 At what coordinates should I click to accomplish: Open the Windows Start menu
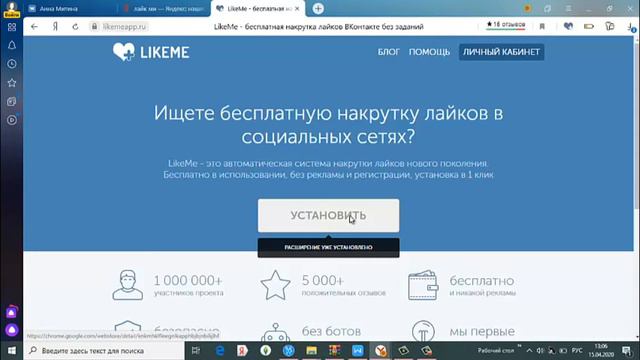point(11,351)
